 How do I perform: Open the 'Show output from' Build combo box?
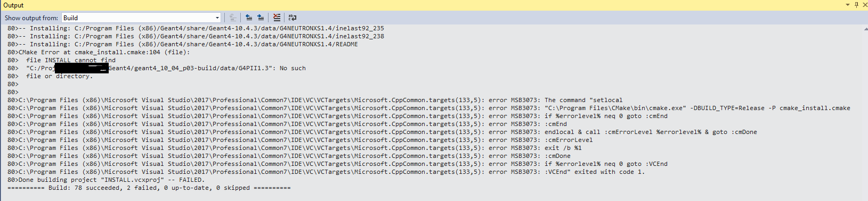click(141, 18)
